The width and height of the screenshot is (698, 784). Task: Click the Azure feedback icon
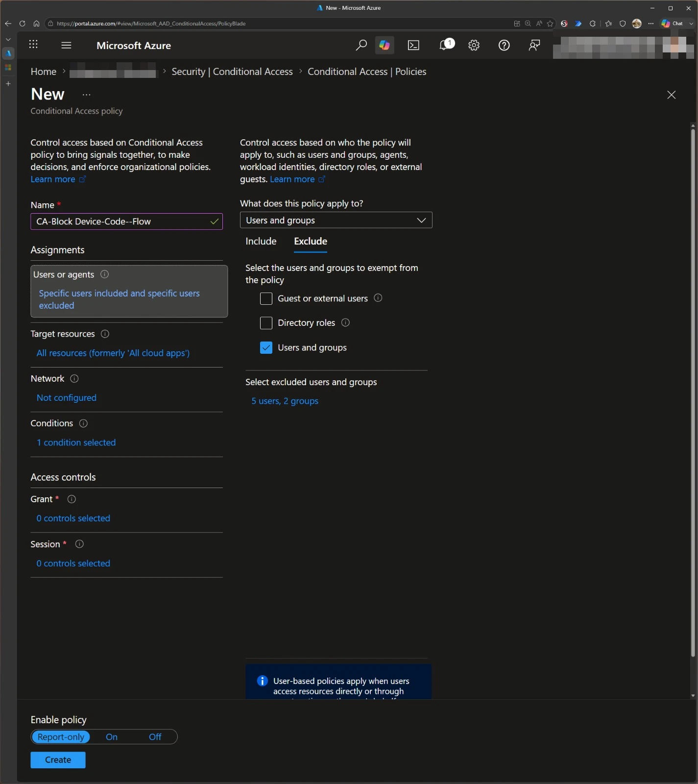click(534, 45)
